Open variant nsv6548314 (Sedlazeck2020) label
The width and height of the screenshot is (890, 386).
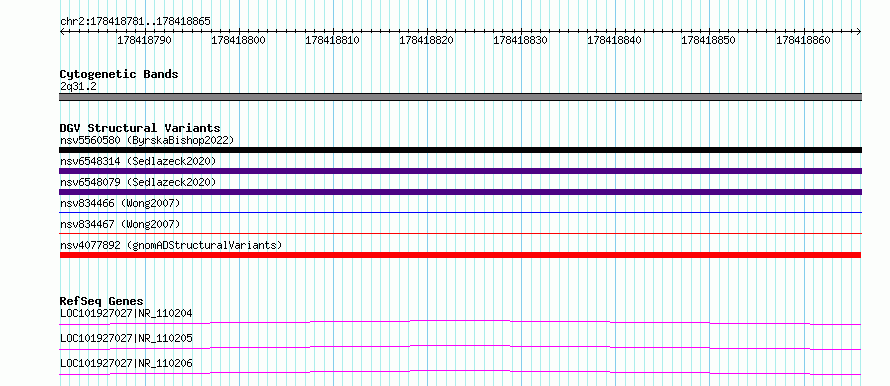138,161
